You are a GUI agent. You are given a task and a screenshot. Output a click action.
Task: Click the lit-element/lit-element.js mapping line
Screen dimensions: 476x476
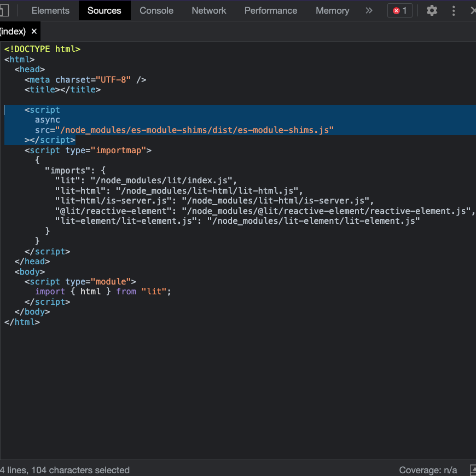click(237, 221)
